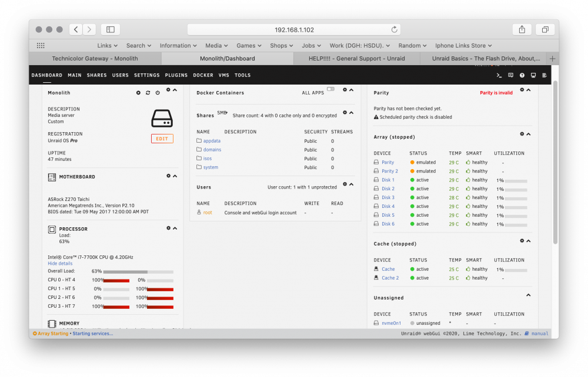Open the SMB protocol dropdown in Shares
The height and width of the screenshot is (377, 588).
click(x=222, y=113)
